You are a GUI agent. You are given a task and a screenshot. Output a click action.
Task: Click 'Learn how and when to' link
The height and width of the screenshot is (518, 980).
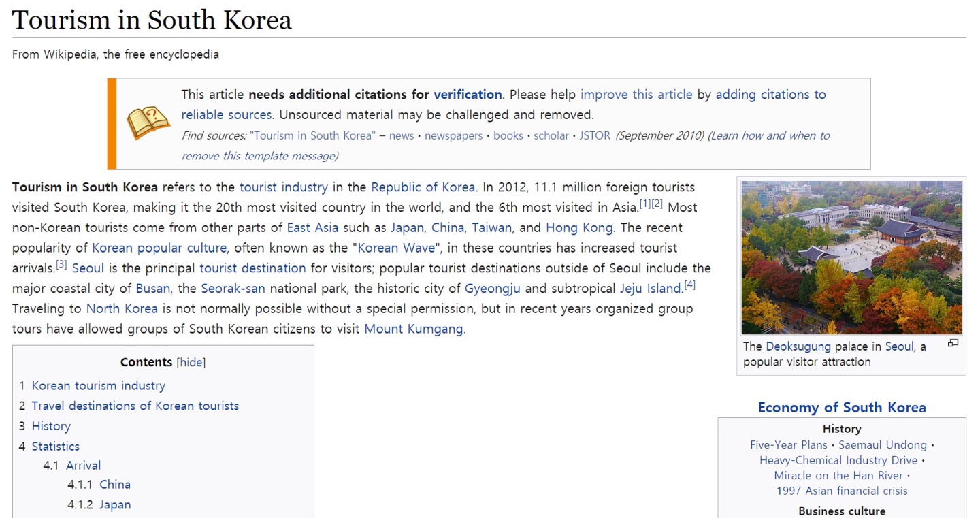770,135
